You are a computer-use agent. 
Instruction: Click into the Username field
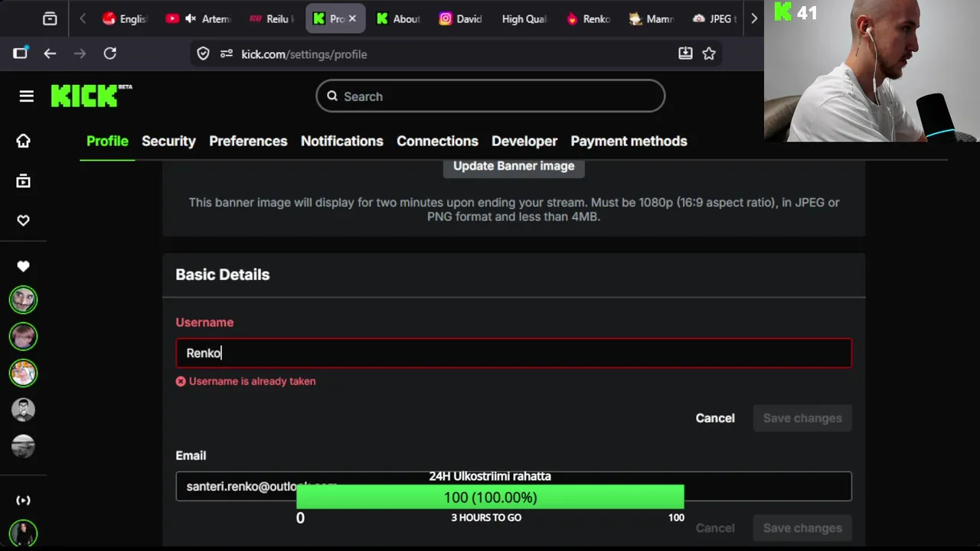click(x=514, y=353)
